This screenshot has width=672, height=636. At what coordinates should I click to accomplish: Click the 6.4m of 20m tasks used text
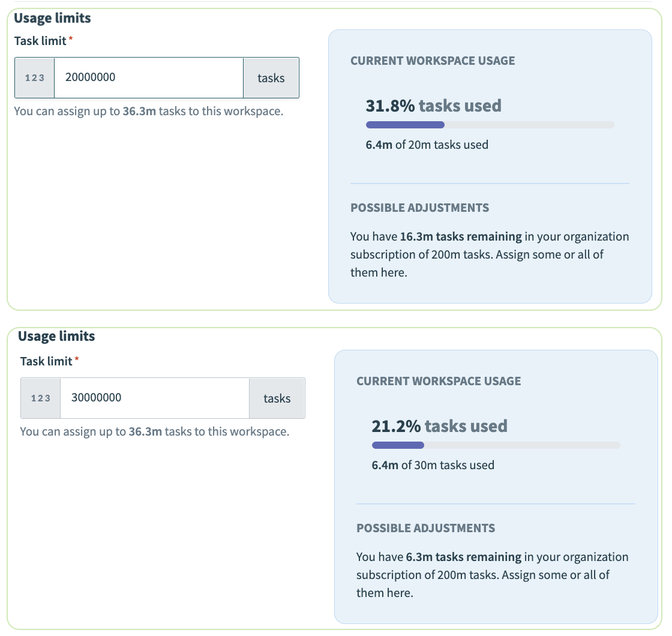tap(427, 145)
